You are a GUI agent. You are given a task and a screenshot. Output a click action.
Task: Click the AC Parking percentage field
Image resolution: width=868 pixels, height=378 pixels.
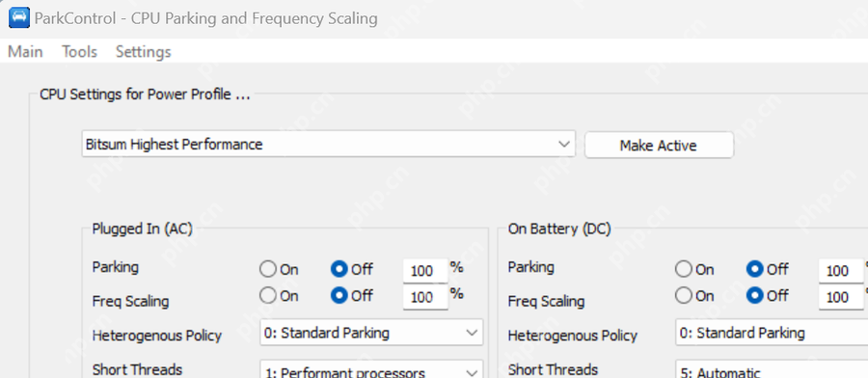[425, 271]
